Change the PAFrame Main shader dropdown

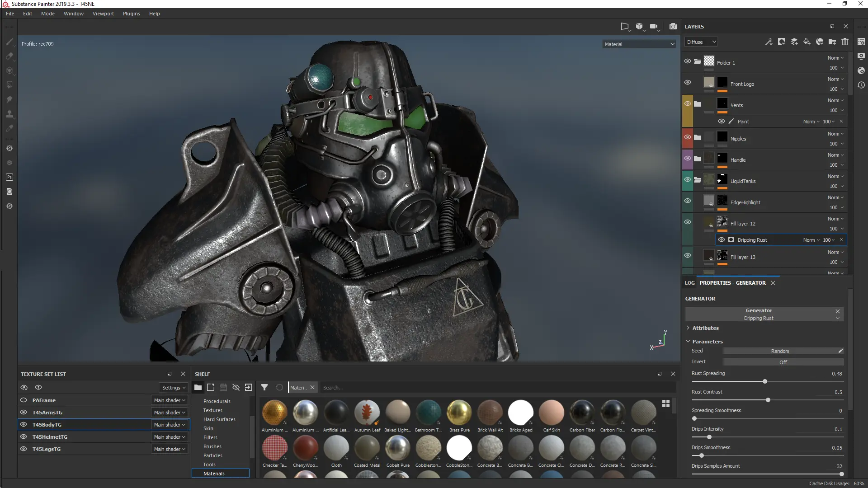[x=170, y=400]
